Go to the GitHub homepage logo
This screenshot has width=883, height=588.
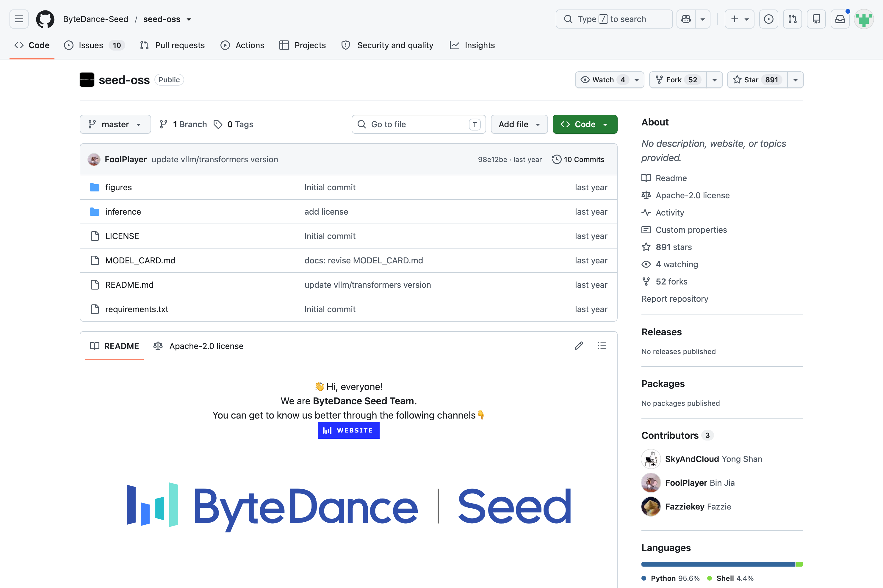(x=45, y=19)
